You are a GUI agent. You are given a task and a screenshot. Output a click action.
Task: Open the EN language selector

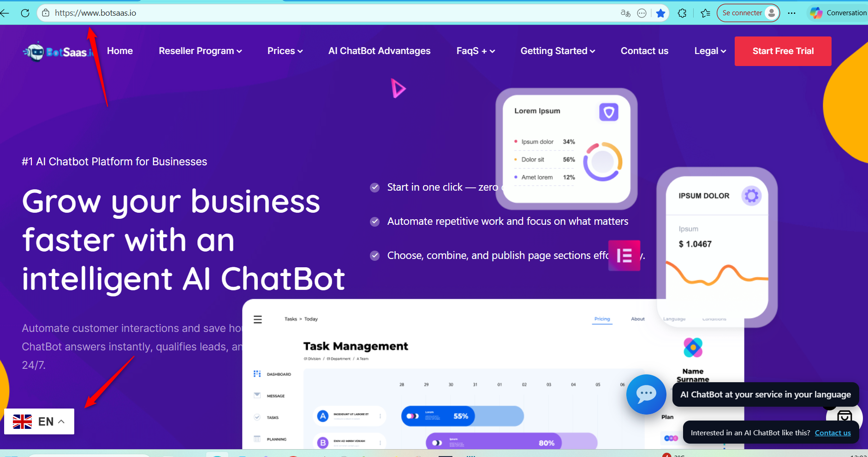tap(39, 421)
